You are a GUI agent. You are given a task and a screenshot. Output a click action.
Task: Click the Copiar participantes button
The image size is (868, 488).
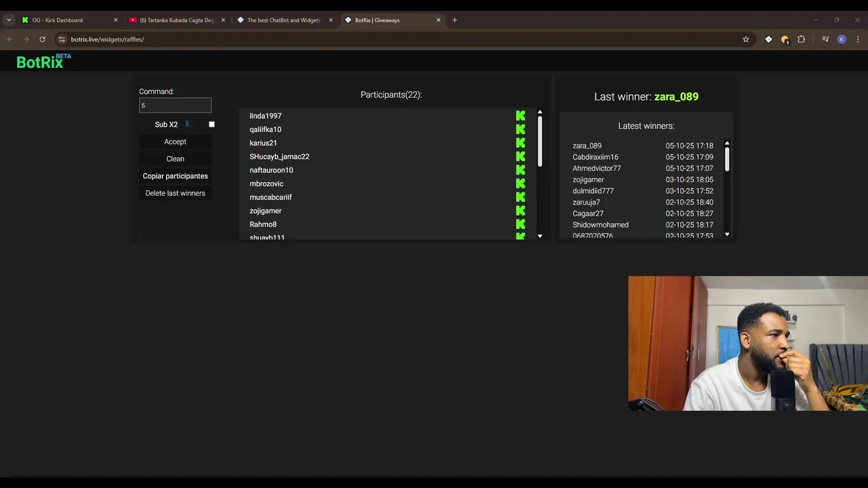(x=175, y=176)
